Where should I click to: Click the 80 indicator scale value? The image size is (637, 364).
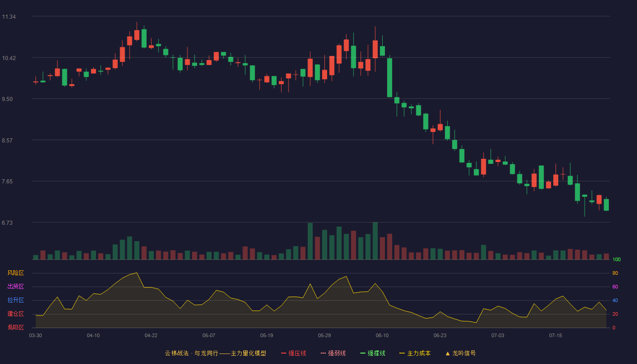pyautogui.click(x=615, y=273)
